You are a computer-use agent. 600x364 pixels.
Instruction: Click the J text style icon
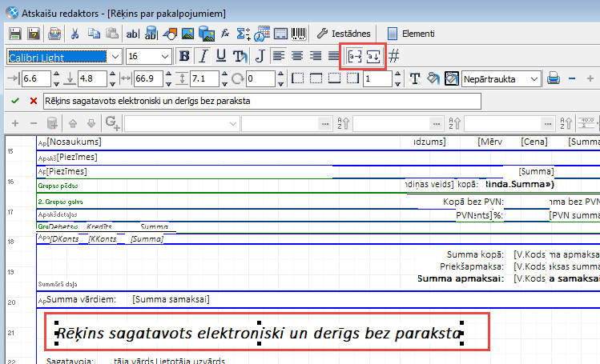tap(260, 56)
